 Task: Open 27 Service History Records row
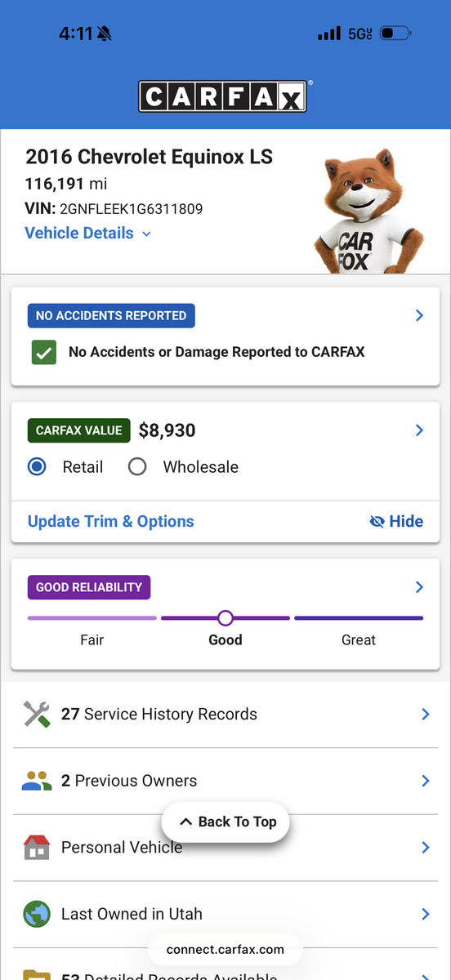[x=225, y=715]
